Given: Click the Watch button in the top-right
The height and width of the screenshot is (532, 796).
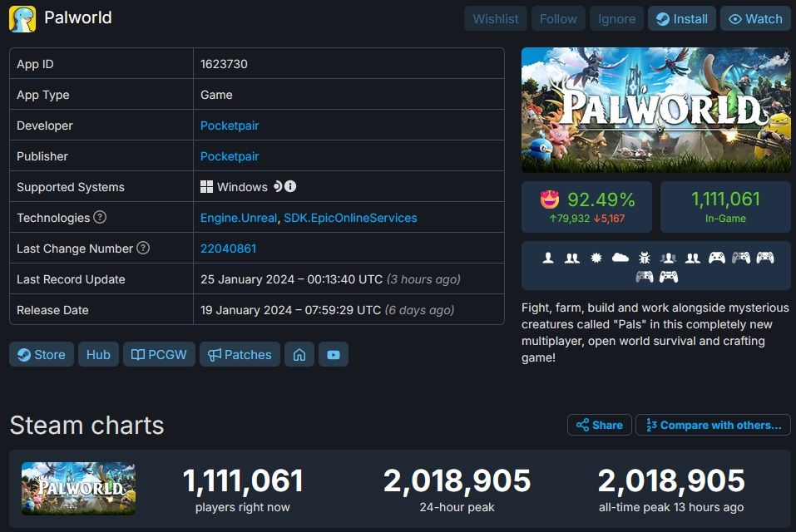Looking at the screenshot, I should (x=755, y=18).
